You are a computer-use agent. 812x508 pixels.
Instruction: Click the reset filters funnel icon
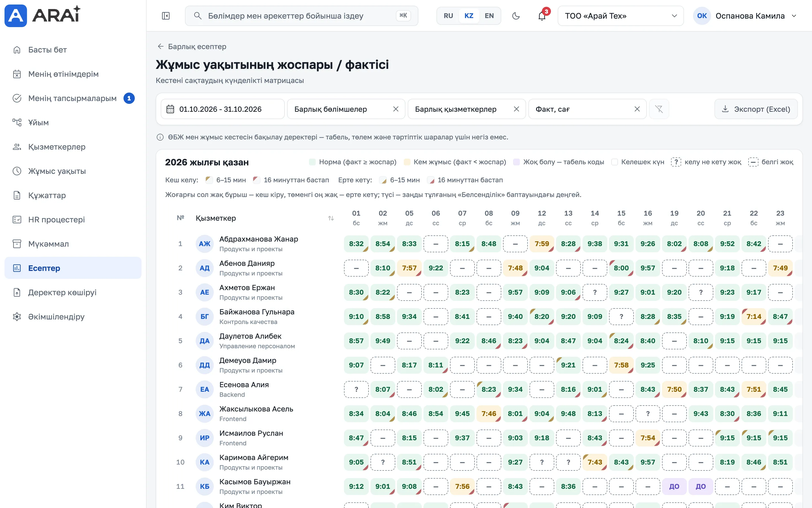point(659,109)
